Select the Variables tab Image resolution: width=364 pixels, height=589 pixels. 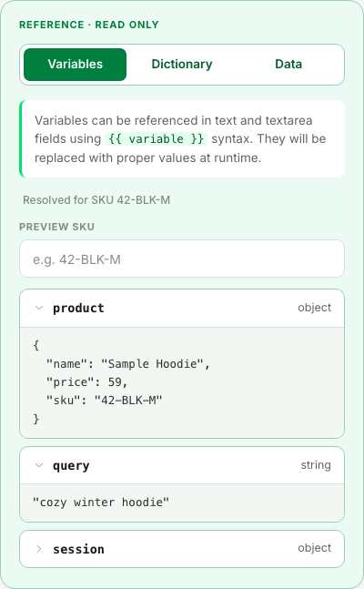coord(76,65)
